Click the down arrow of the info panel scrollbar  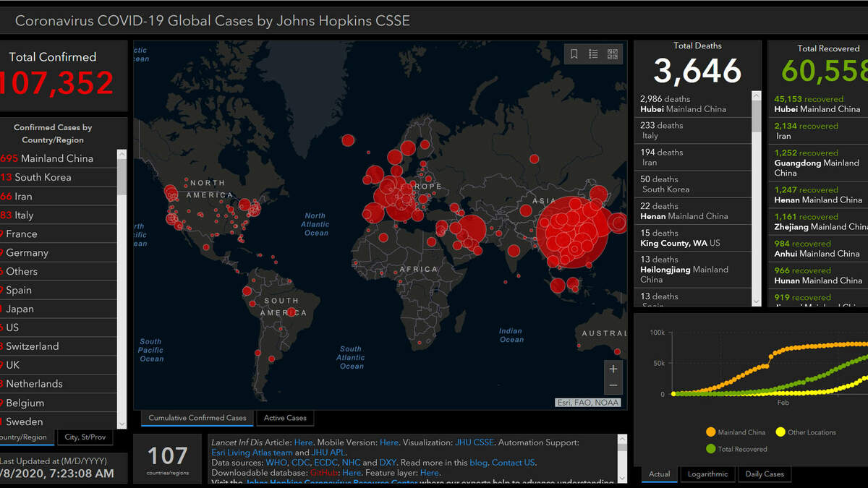tap(621, 479)
